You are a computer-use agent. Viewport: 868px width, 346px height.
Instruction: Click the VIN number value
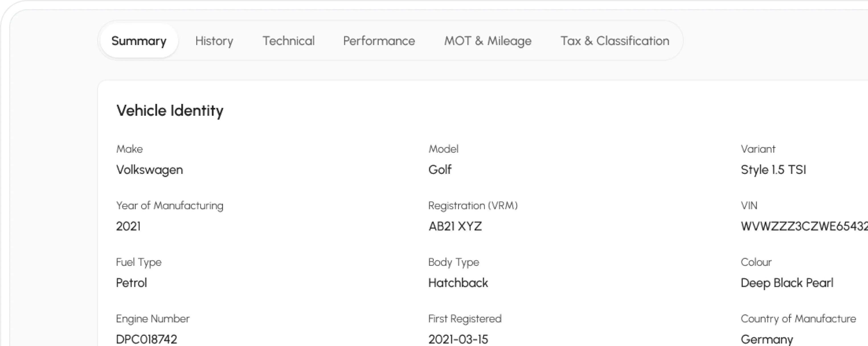804,226
